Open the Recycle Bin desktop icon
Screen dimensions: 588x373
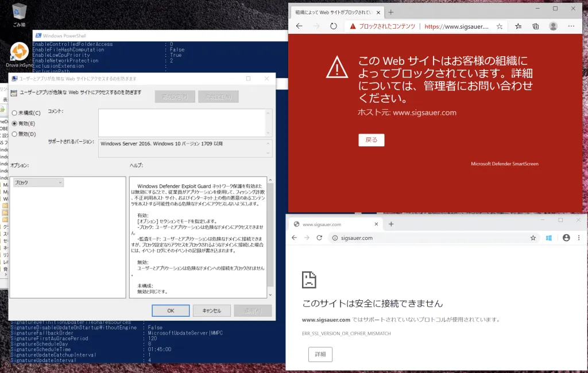[x=19, y=15]
